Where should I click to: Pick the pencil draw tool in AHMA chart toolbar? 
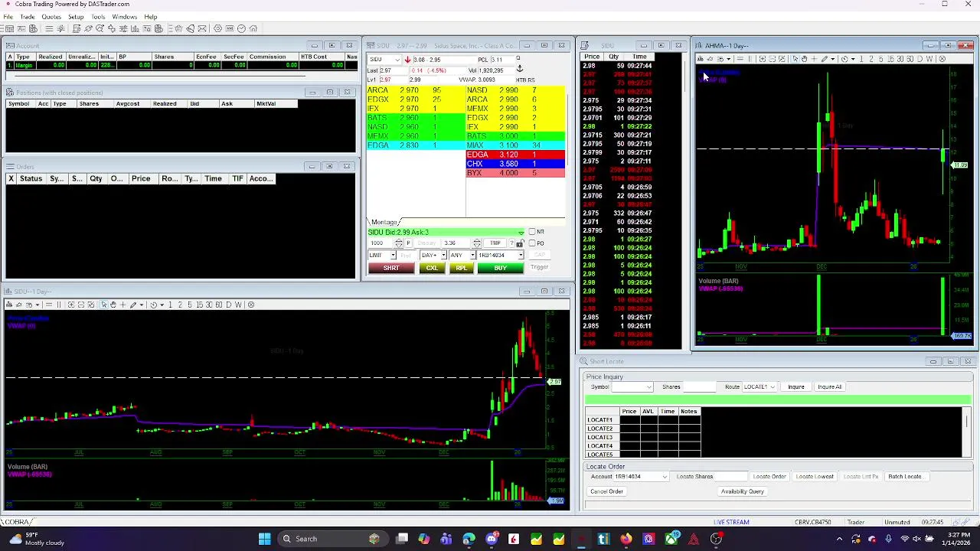pos(825,59)
